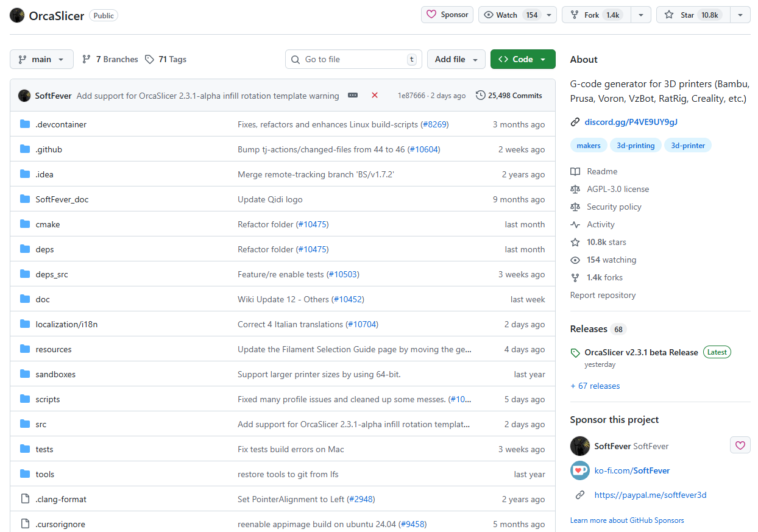Open the 7 Branches link

(x=110, y=59)
